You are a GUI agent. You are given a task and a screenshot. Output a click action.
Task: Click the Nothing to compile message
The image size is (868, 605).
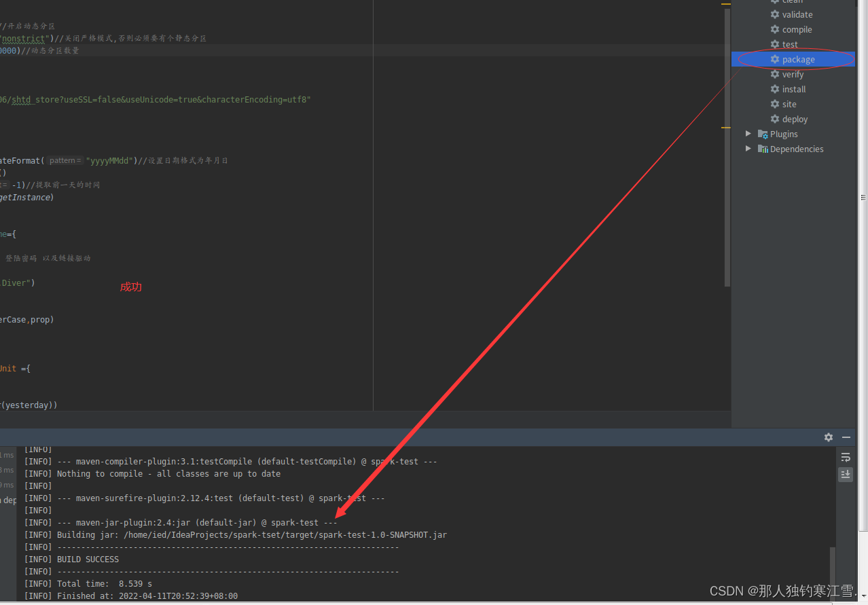(168, 474)
